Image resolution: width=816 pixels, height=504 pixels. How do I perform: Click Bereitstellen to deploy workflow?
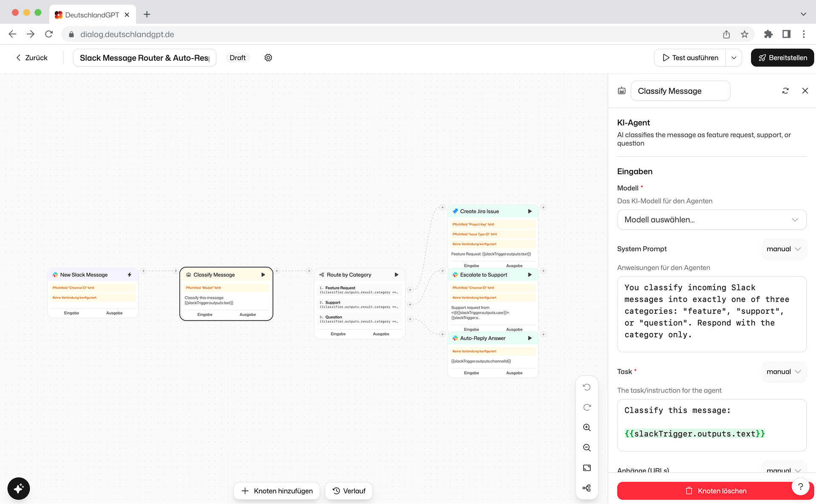[782, 58]
